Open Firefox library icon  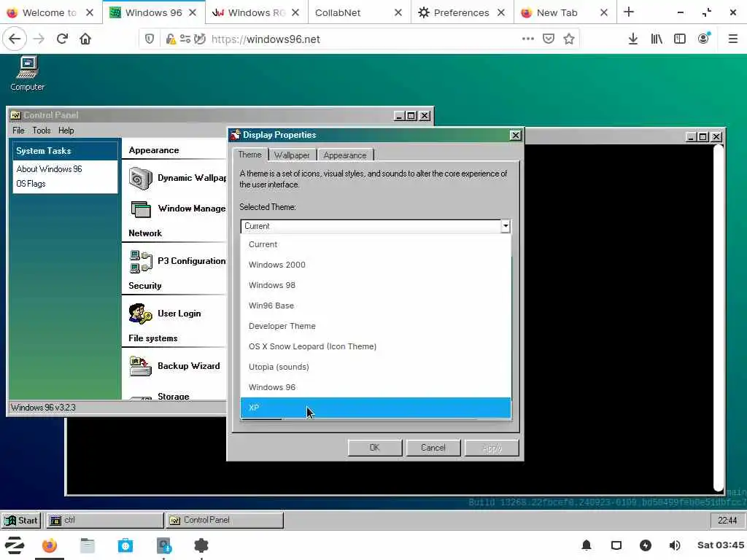pyautogui.click(x=657, y=39)
